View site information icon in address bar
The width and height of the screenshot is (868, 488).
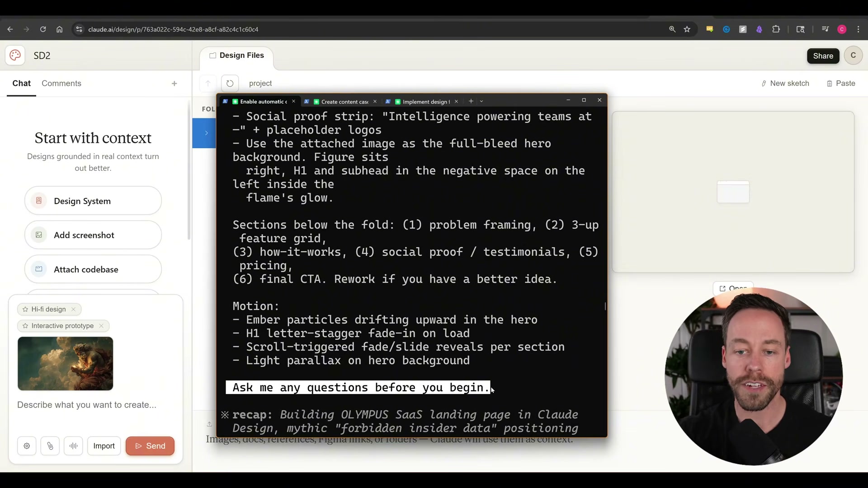click(79, 29)
